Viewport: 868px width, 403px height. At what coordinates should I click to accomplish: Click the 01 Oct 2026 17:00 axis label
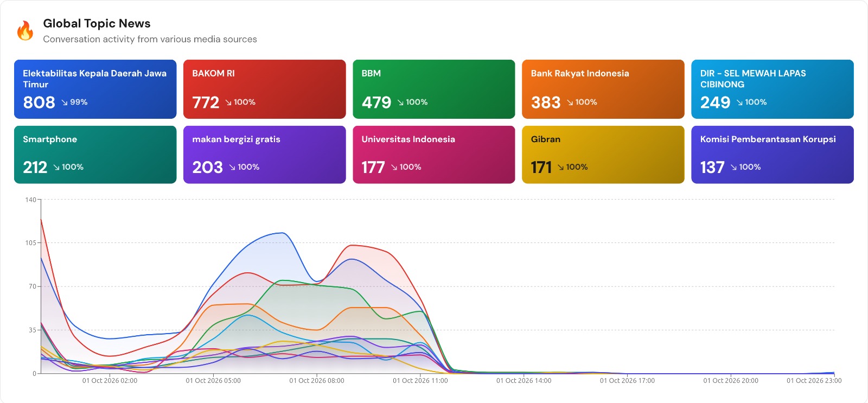point(627,381)
